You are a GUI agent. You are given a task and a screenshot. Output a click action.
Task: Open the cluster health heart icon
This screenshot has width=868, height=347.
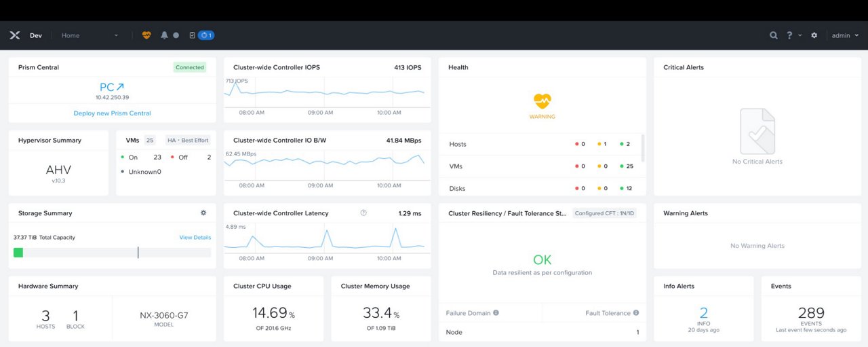click(146, 35)
